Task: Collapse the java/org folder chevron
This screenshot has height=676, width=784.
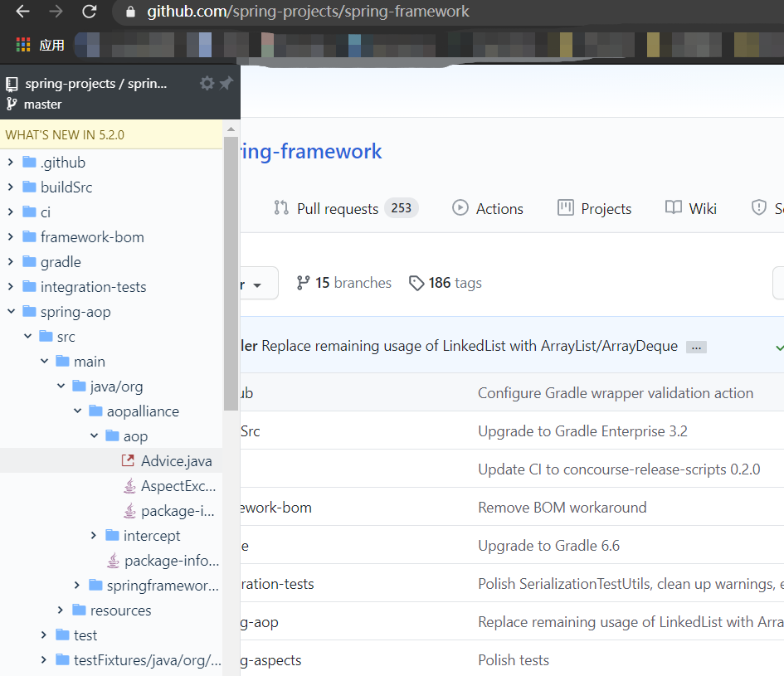Action: click(61, 386)
